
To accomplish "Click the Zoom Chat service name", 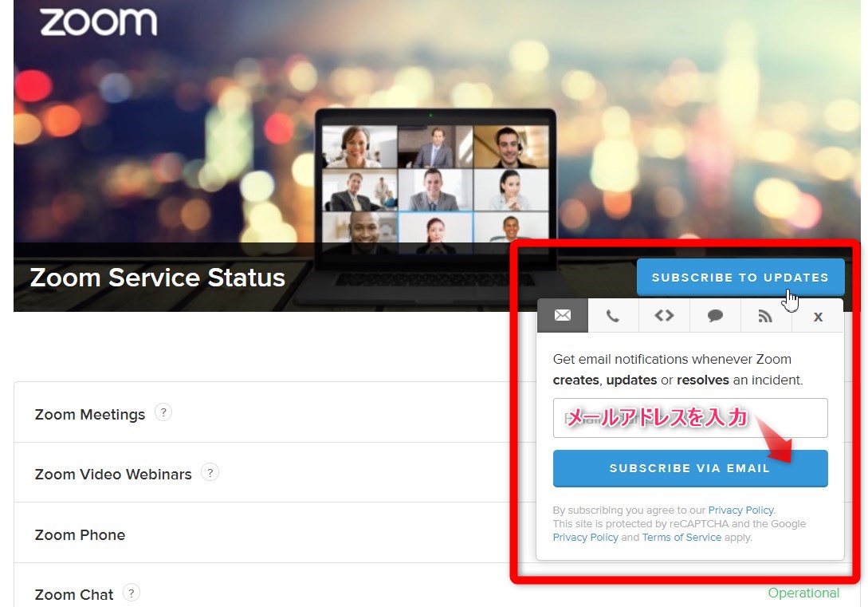I will (73, 595).
